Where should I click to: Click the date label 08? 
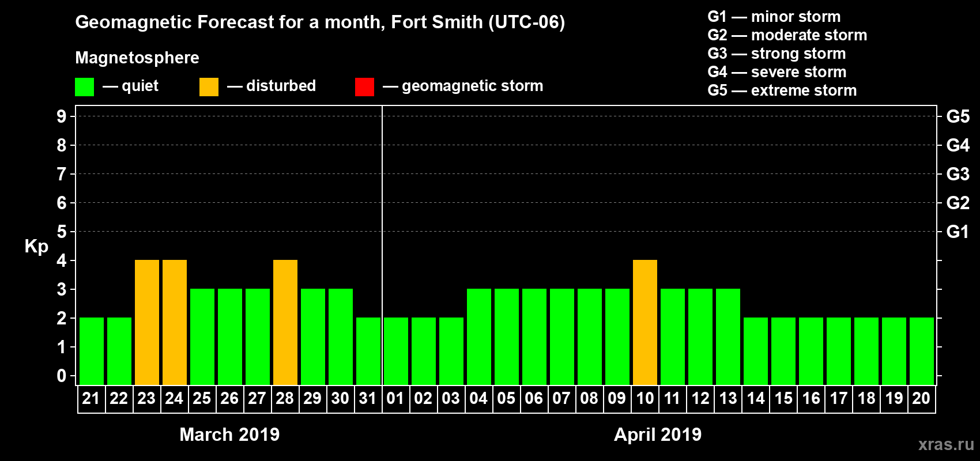click(589, 398)
